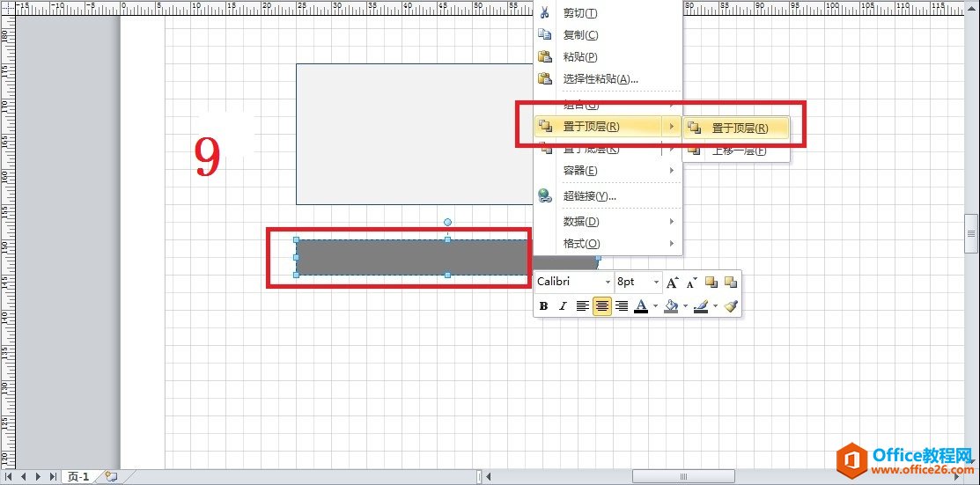
Task: Click the Format Painter brush icon
Action: click(731, 306)
